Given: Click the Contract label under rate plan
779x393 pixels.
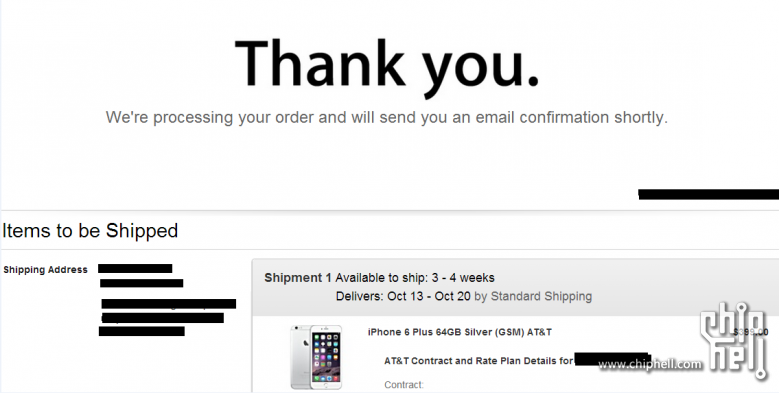Looking at the screenshot, I should pyautogui.click(x=404, y=385).
